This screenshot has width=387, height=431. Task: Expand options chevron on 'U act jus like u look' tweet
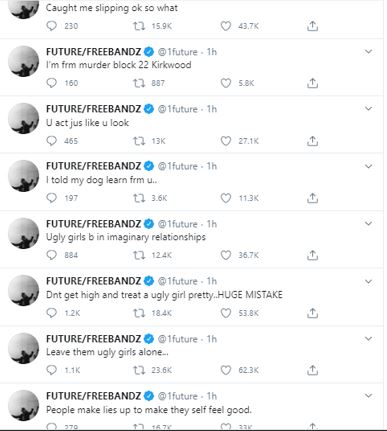(368, 109)
